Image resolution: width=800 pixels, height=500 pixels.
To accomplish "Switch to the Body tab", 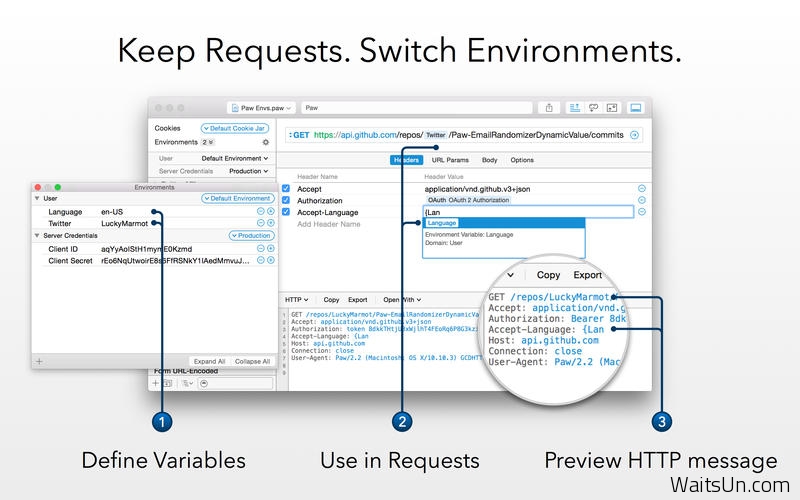I will 489,160.
